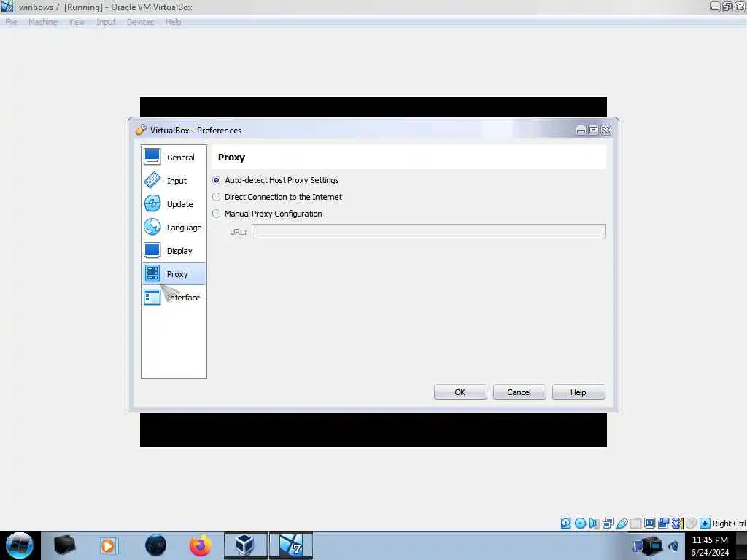This screenshot has width=747, height=560.
Task: Launch the media player from taskbar
Action: pyautogui.click(x=108, y=545)
